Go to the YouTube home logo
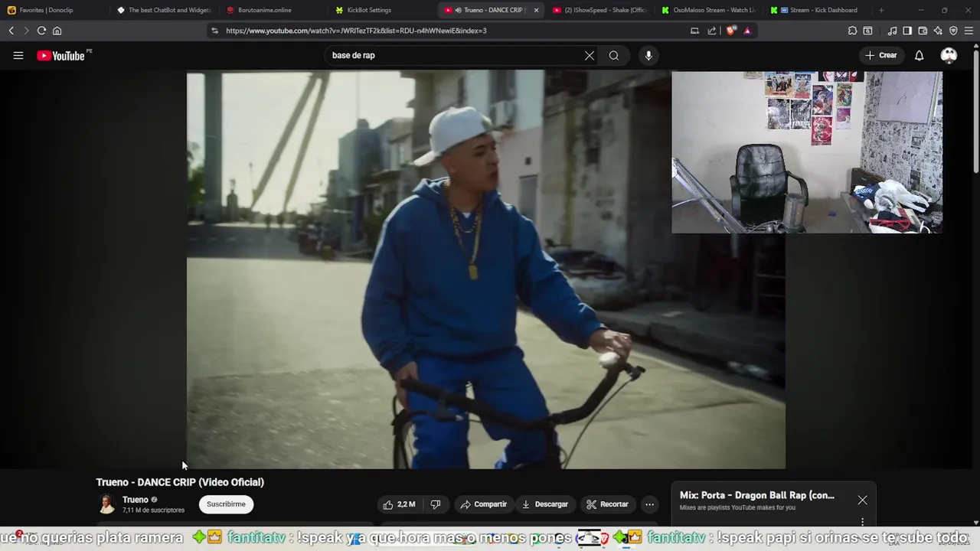 point(61,55)
